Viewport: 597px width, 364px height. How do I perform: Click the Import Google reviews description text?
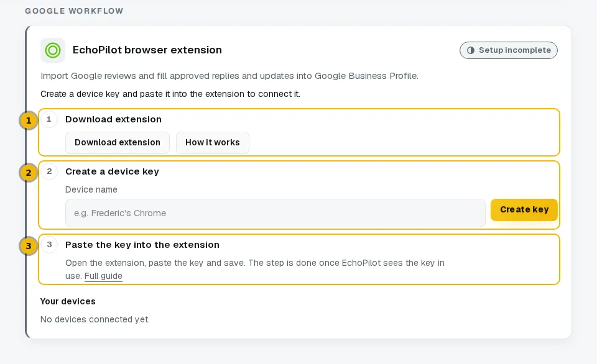(x=229, y=76)
